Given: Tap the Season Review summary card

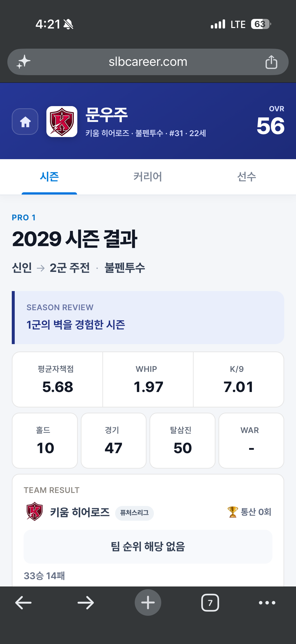Looking at the screenshot, I should (x=148, y=318).
